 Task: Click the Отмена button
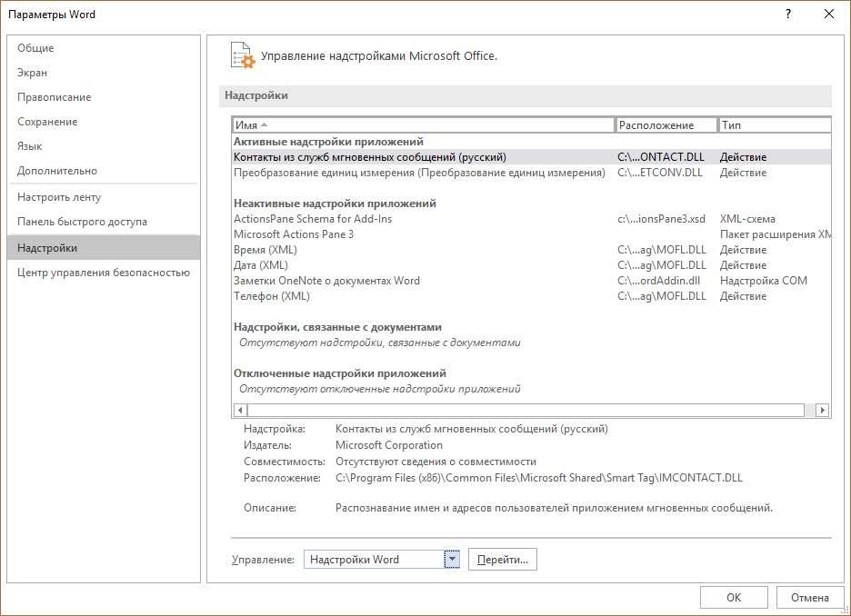(809, 597)
